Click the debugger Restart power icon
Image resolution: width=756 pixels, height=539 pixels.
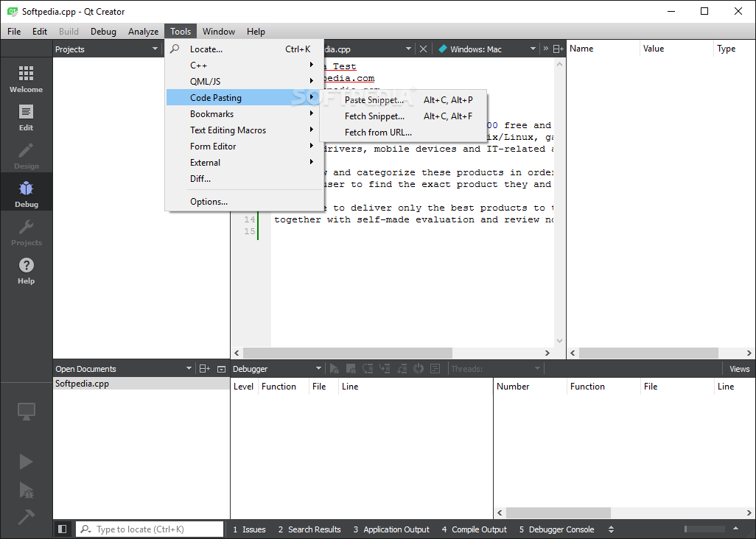(418, 368)
